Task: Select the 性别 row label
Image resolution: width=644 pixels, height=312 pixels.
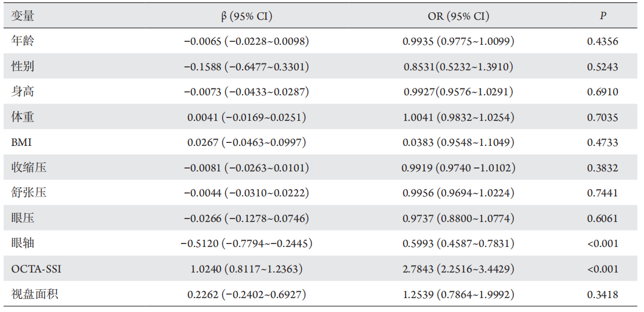Action: (23, 66)
